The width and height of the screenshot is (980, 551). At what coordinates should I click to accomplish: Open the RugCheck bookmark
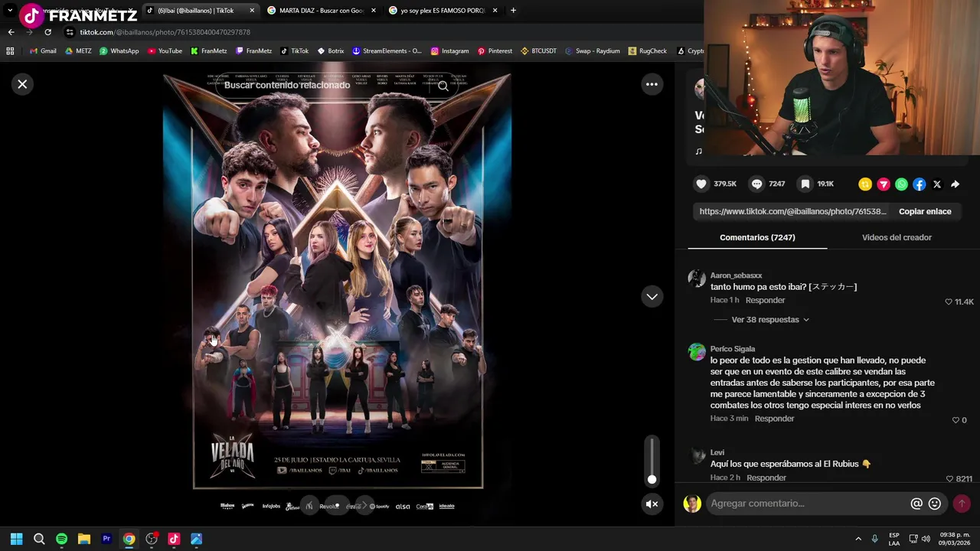pyautogui.click(x=647, y=51)
